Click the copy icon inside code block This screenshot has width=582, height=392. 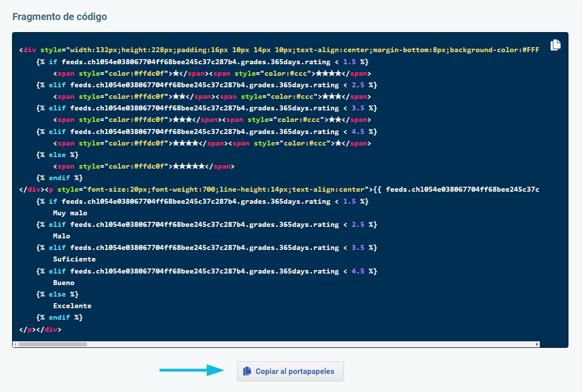(x=555, y=45)
